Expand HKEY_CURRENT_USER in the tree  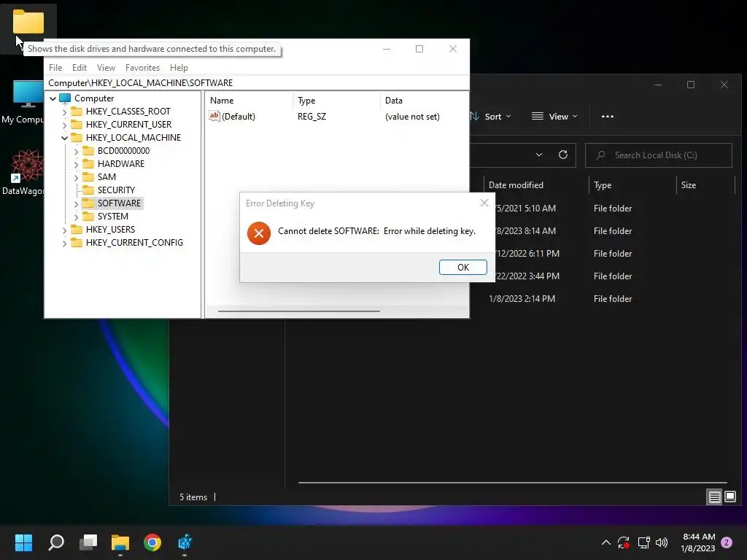click(x=64, y=125)
